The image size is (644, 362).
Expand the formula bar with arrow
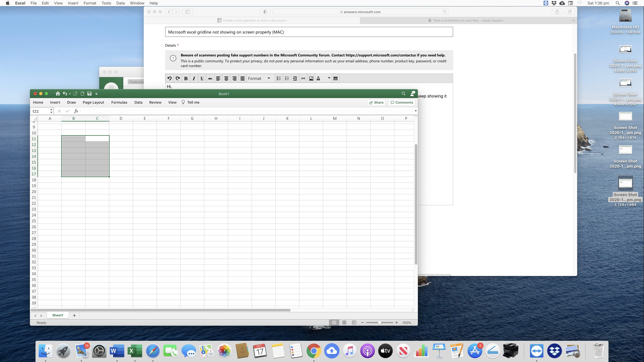tap(415, 111)
